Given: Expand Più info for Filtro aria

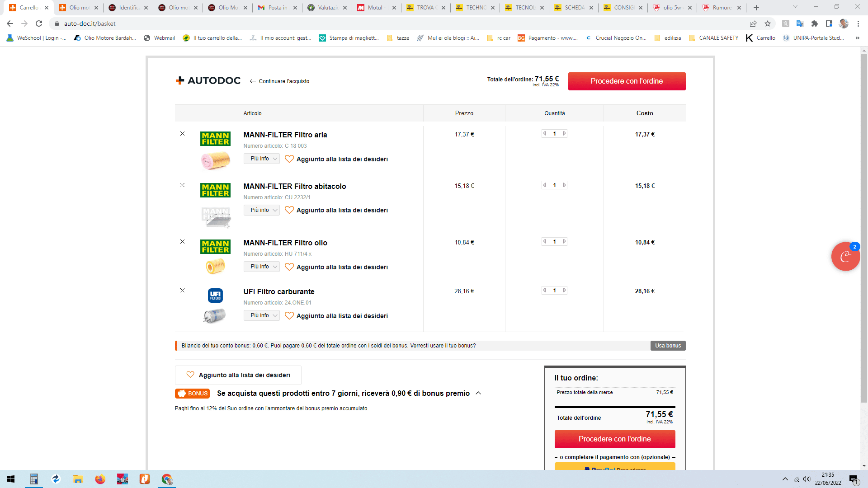Looking at the screenshot, I should (262, 159).
